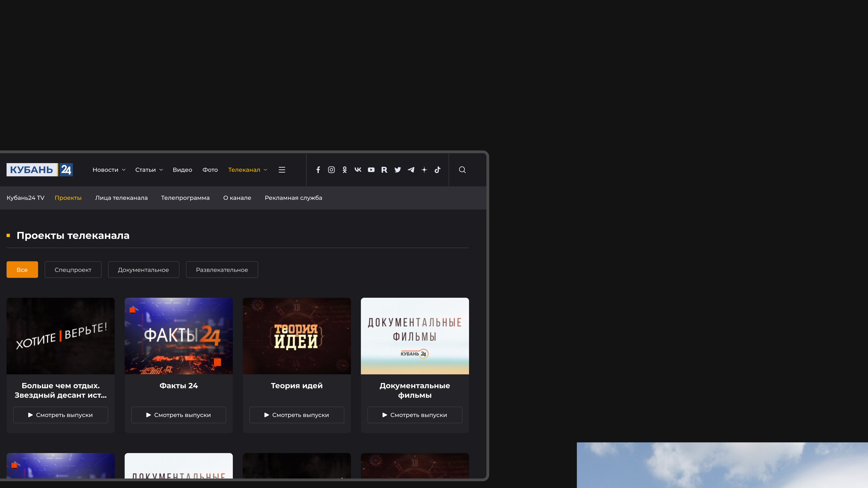Open Хотите верьте thumbnail
The image size is (868, 488).
point(61,336)
